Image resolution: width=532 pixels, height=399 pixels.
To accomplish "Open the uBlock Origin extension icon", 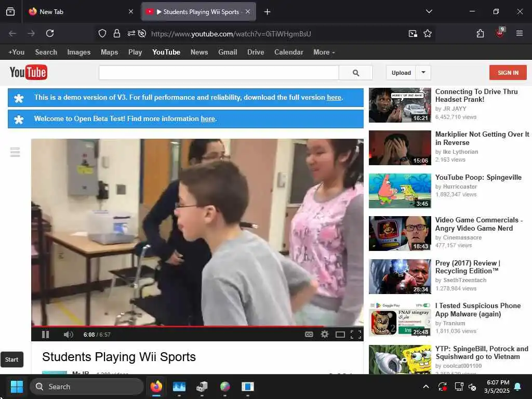I will [x=500, y=33].
